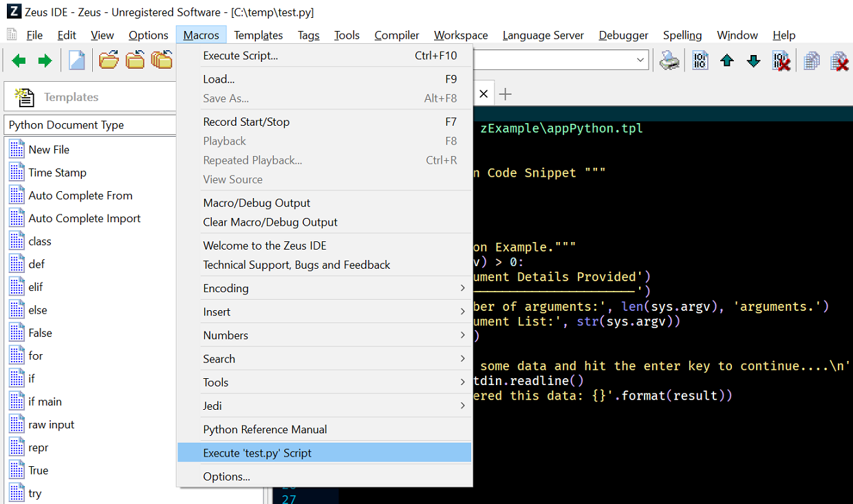Open the Help menu
Image resolution: width=853 pixels, height=504 pixels.
coord(784,35)
